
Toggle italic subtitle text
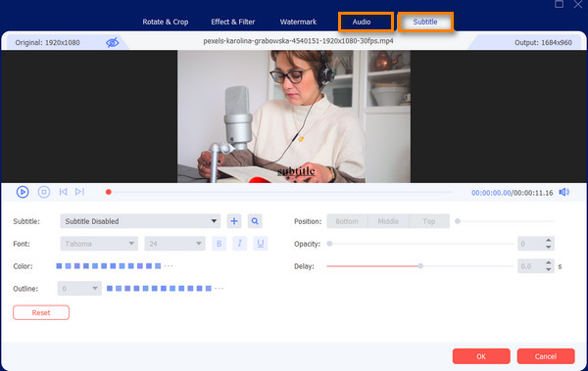click(x=240, y=244)
